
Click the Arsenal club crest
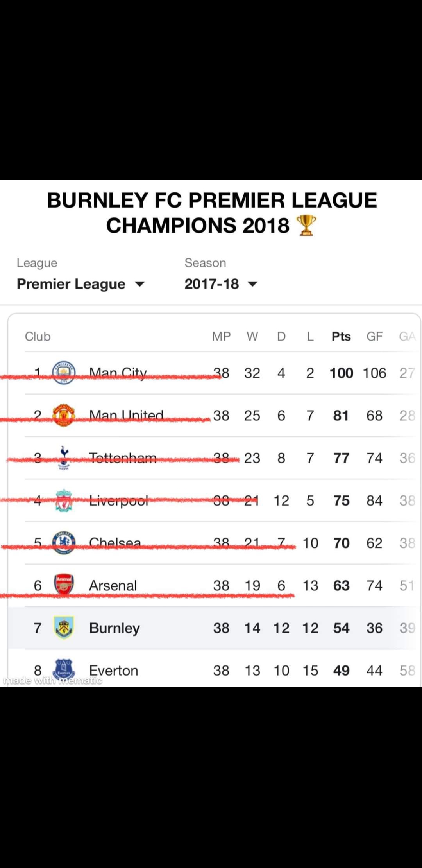(x=64, y=585)
